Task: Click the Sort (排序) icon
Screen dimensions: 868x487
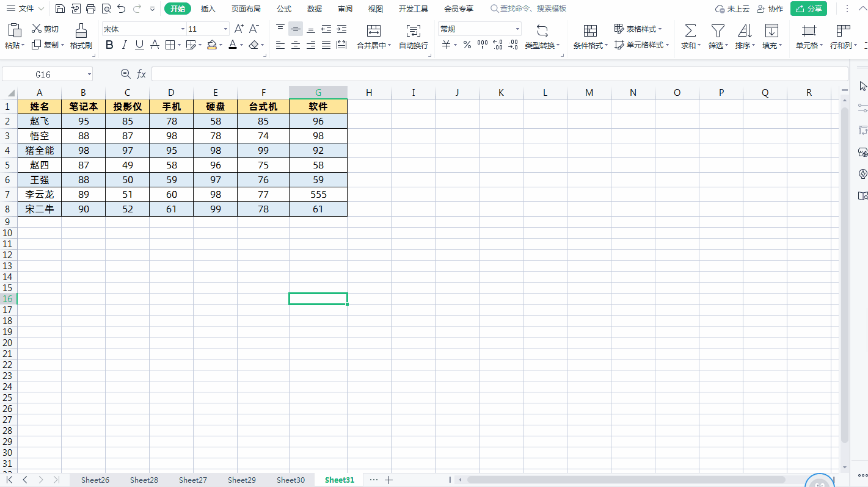Action: (x=745, y=31)
